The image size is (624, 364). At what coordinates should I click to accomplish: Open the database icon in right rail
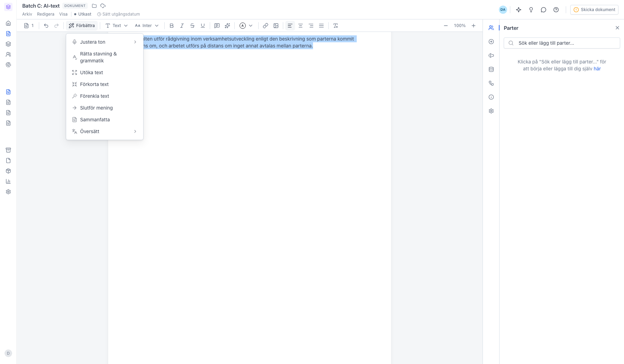click(x=491, y=69)
